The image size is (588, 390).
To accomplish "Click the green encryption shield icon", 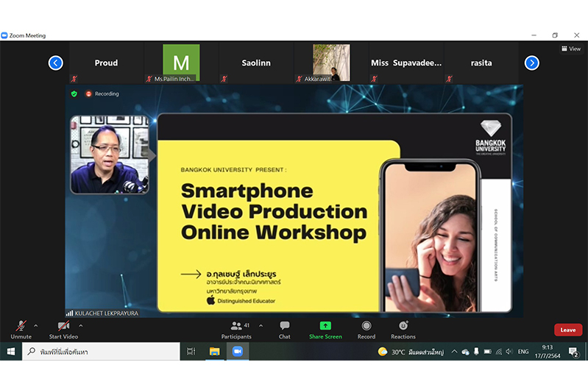I will point(74,93).
